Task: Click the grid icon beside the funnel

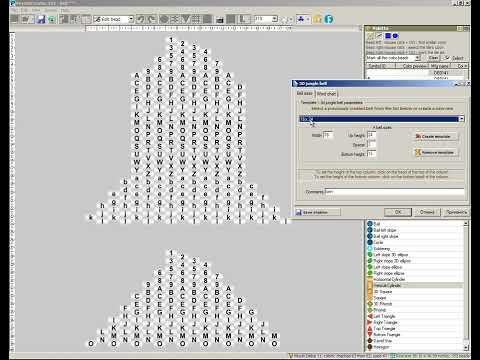Action: 196,19
